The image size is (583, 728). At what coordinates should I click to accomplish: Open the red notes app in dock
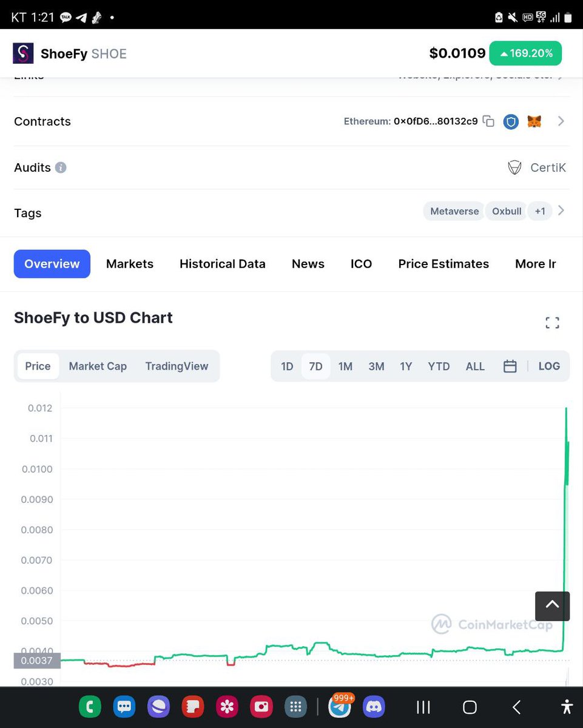(193, 707)
